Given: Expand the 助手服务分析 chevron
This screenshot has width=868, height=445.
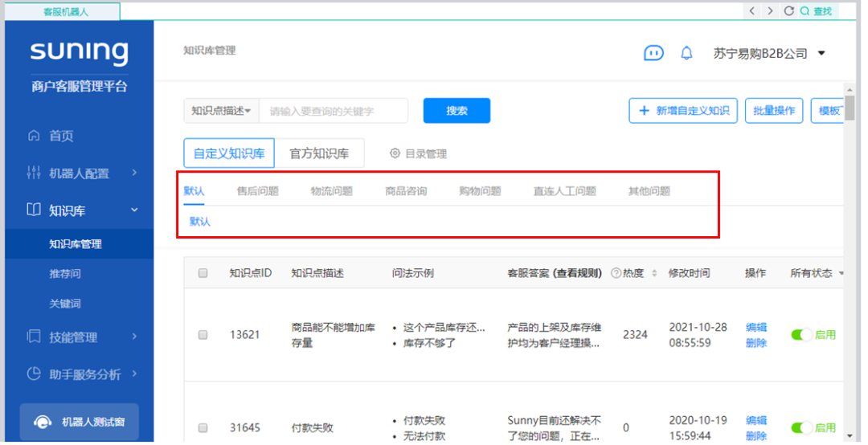Looking at the screenshot, I should [134, 374].
